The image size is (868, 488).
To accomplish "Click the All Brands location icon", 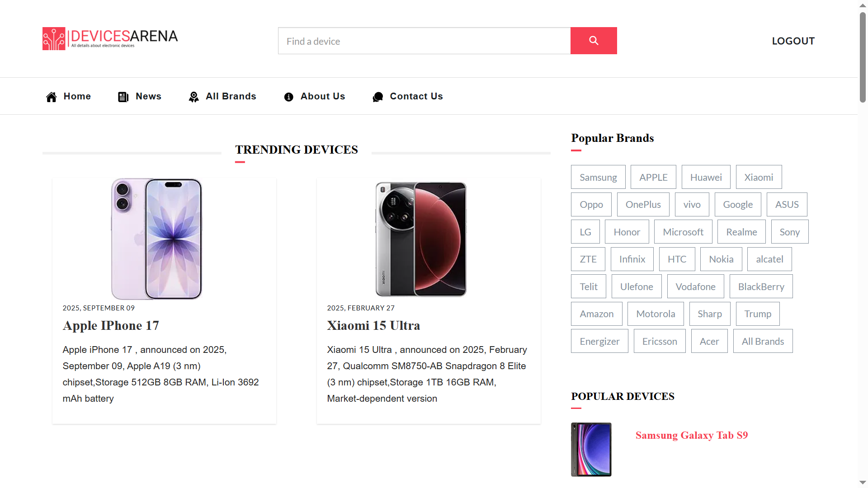I will coord(193,96).
